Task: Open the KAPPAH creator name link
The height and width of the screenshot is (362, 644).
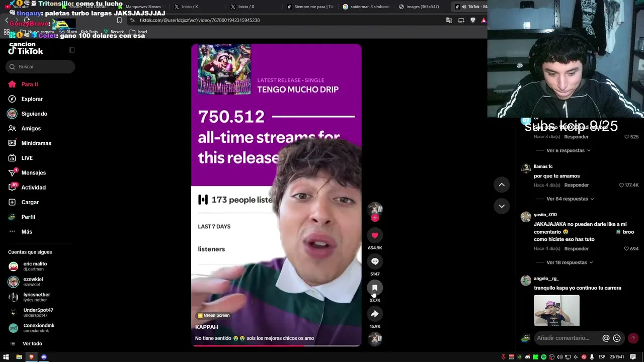Action: coord(207,327)
